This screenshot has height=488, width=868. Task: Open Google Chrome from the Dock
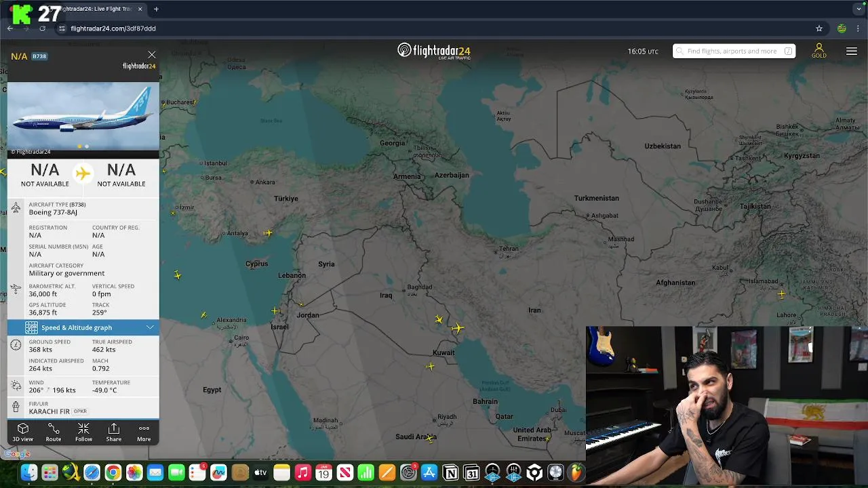113,472
